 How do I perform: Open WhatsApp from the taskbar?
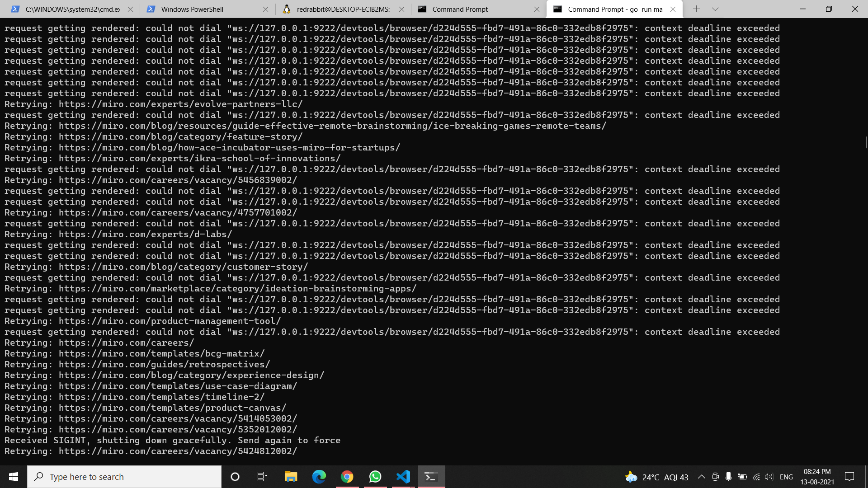tap(375, 476)
